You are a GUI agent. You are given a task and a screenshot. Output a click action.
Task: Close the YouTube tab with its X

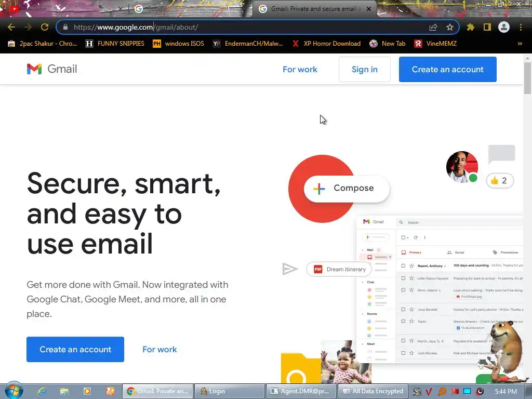click(120, 9)
